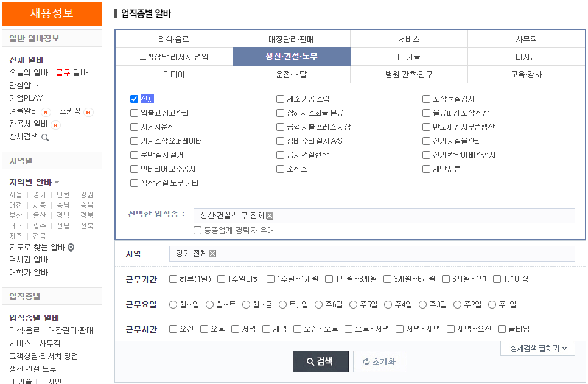Check the 재단·재봉 checkbox
This screenshot has width=588, height=384.
pos(426,169)
